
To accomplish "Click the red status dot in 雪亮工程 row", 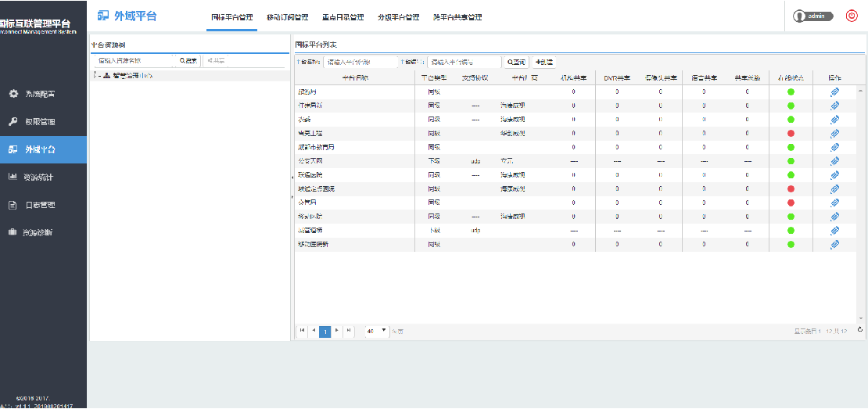I will tap(791, 134).
